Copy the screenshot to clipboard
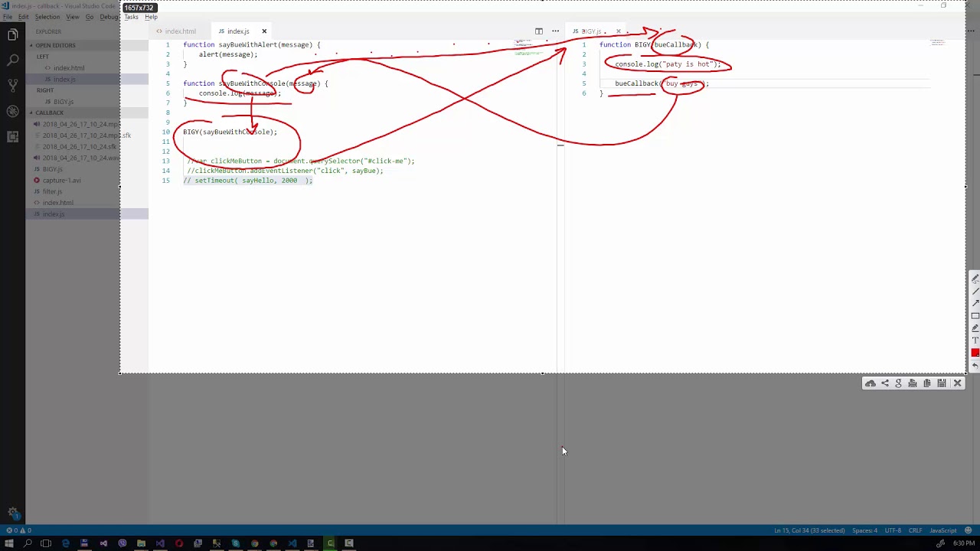Image resolution: width=980 pixels, height=551 pixels. [x=927, y=383]
